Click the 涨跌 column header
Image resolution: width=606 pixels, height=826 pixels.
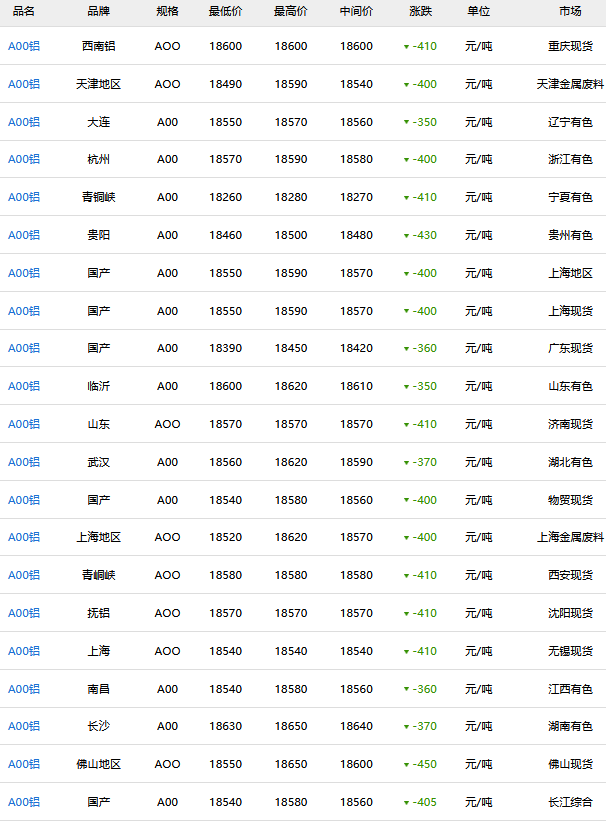coord(422,12)
